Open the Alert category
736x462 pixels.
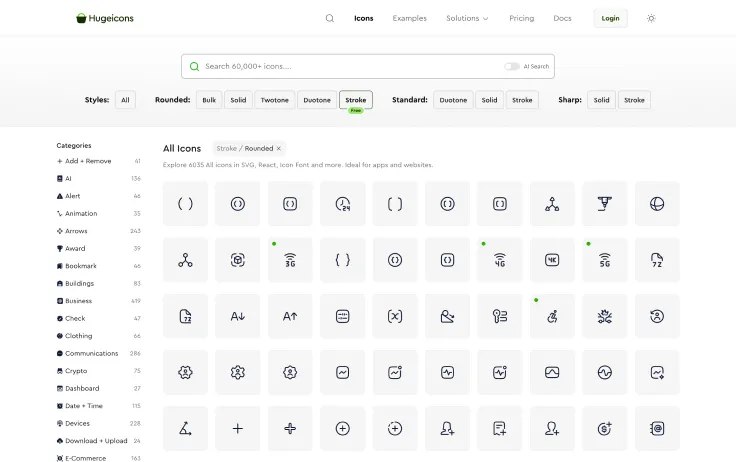click(99, 196)
